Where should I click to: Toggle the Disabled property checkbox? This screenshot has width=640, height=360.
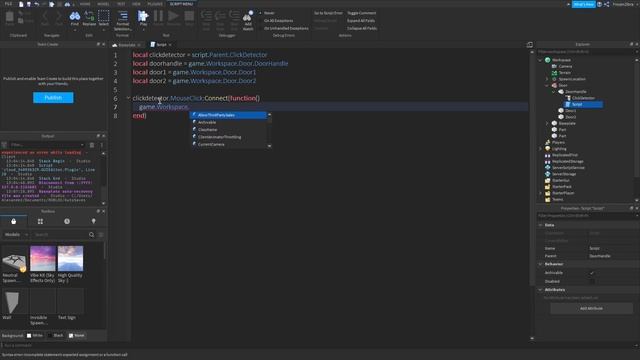[592, 281]
